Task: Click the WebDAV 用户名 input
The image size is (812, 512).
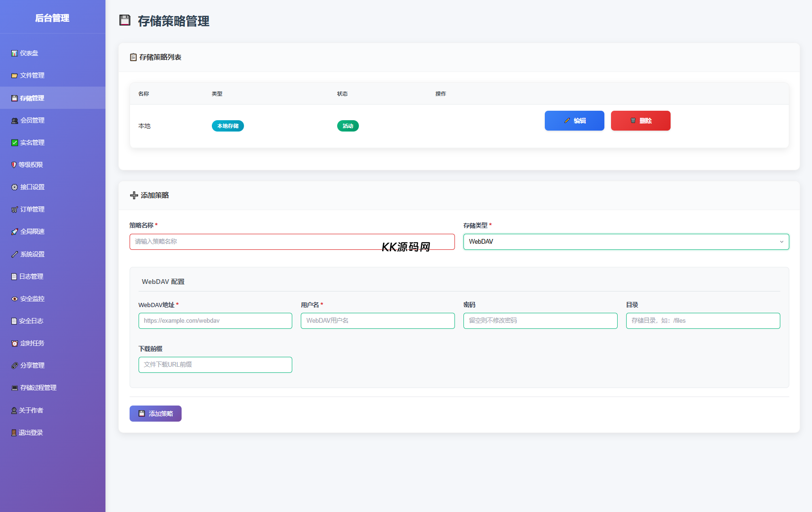Action: (x=377, y=321)
